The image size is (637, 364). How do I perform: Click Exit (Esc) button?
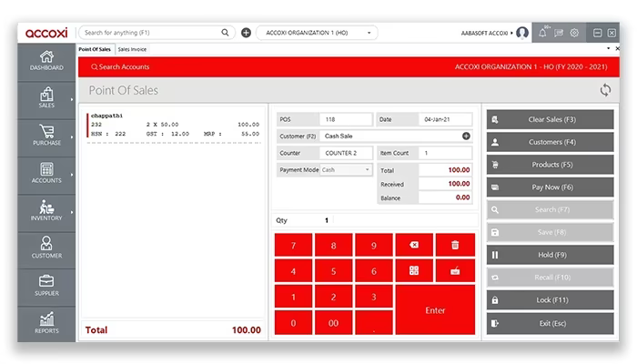550,323
